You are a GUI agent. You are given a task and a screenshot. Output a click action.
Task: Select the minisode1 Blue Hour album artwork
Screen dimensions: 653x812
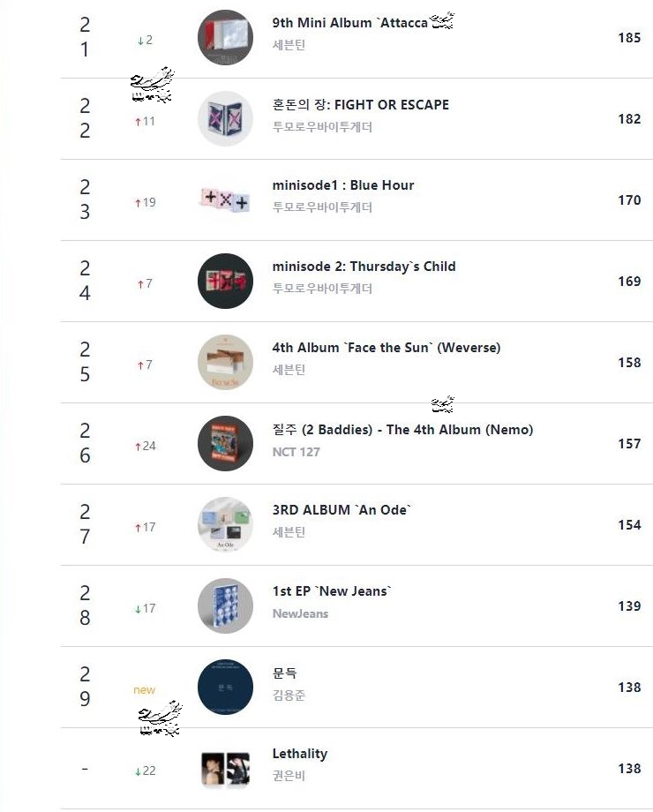coord(225,200)
